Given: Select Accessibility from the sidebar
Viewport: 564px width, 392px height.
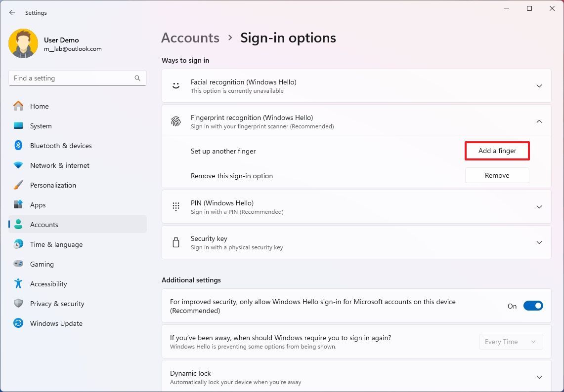Looking at the screenshot, I should (48, 284).
